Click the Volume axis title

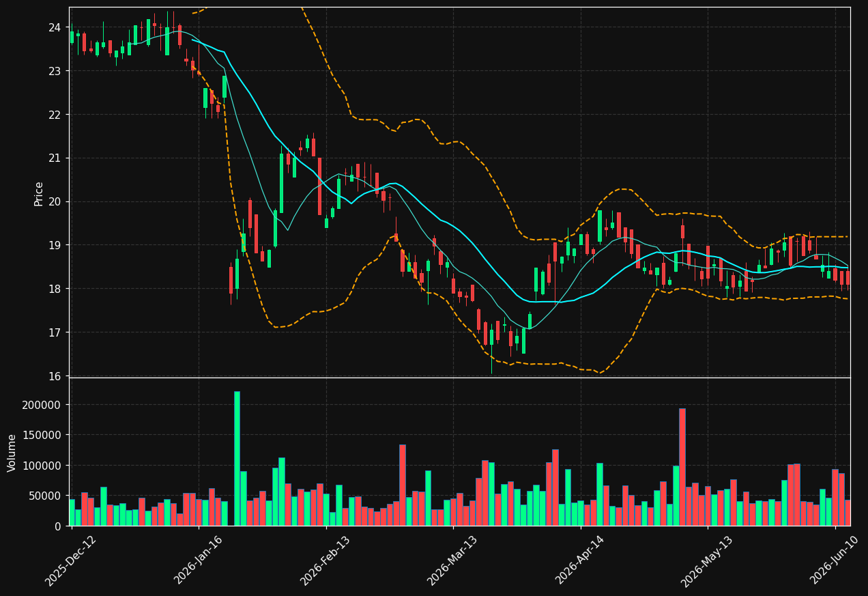(x=12, y=453)
